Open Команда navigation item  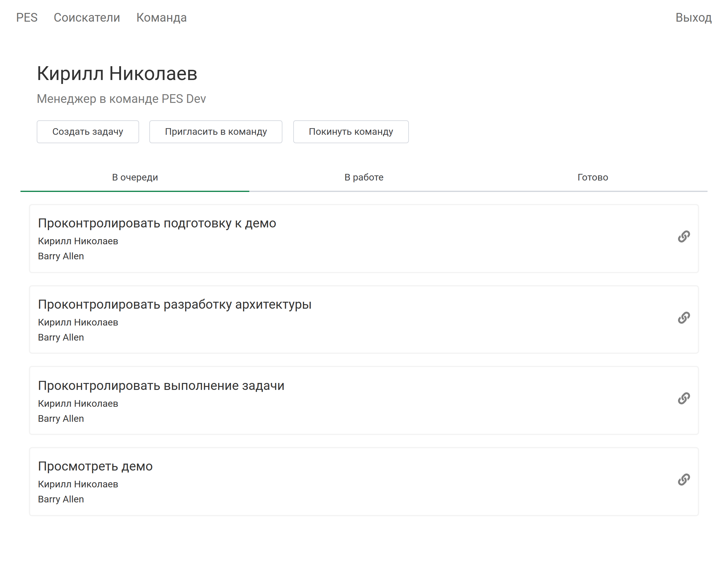point(161,17)
